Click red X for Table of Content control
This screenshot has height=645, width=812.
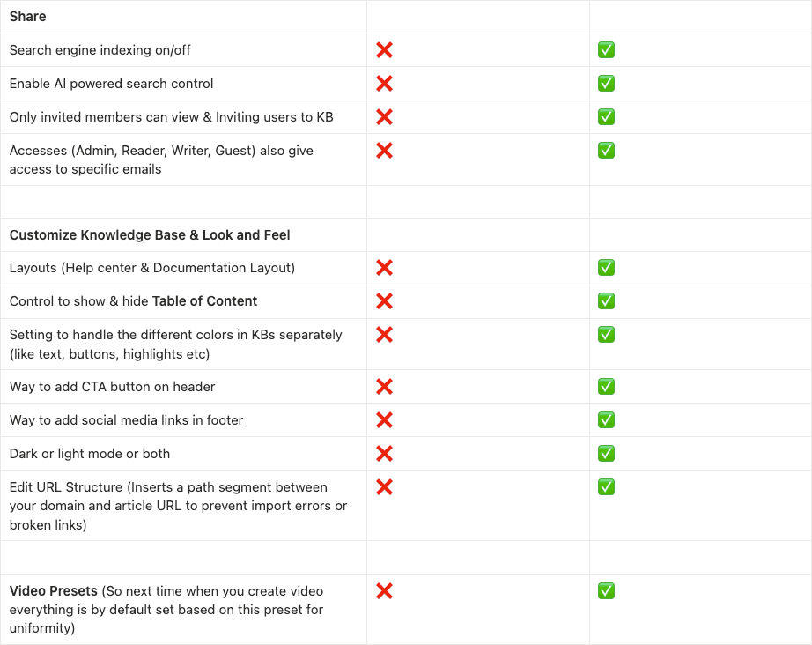tap(384, 301)
